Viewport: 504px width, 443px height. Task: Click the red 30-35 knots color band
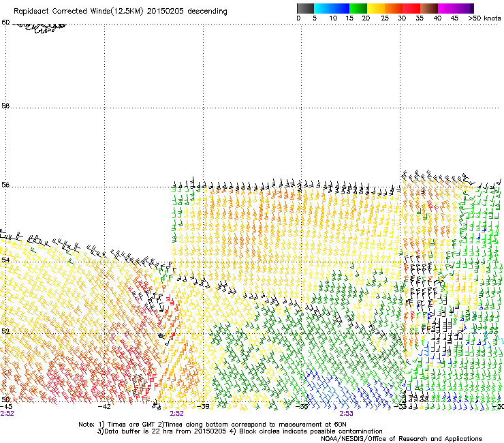[x=411, y=8]
